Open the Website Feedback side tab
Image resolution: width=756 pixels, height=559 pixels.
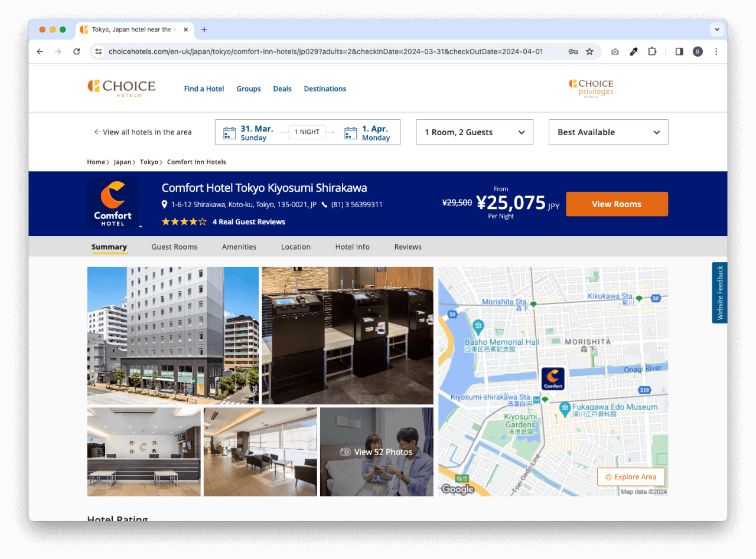[x=719, y=293]
